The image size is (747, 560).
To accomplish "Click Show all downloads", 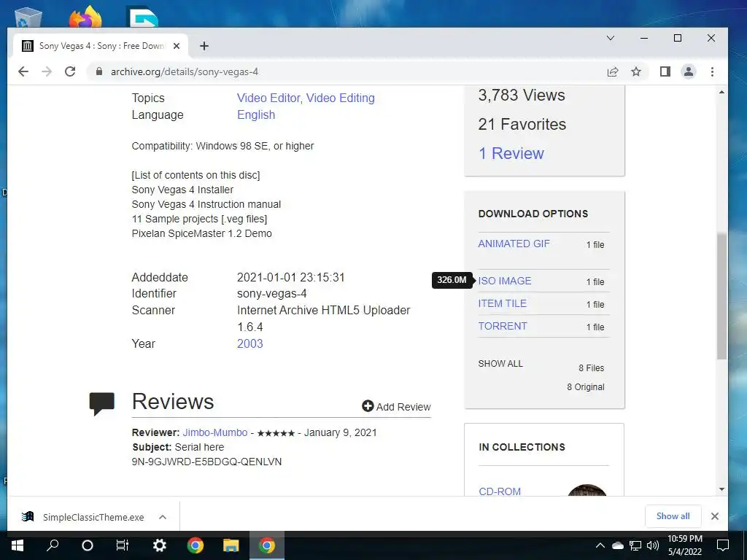I will [x=673, y=516].
